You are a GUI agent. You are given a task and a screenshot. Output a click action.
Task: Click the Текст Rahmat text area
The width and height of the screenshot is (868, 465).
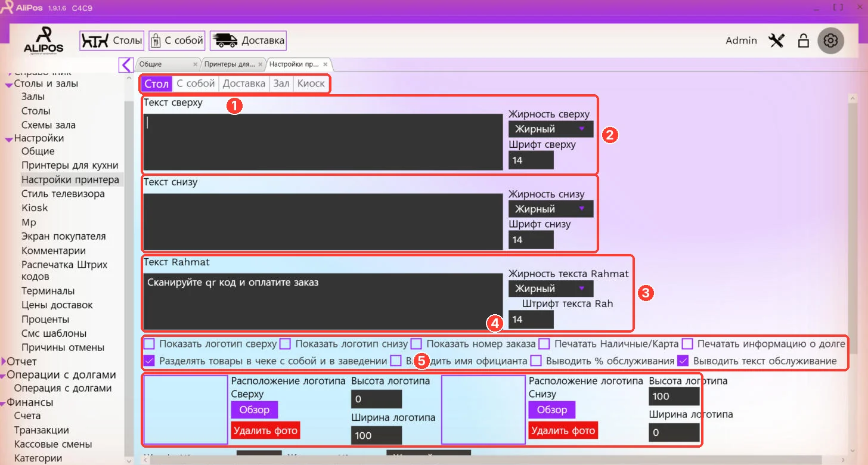pyautogui.click(x=323, y=301)
